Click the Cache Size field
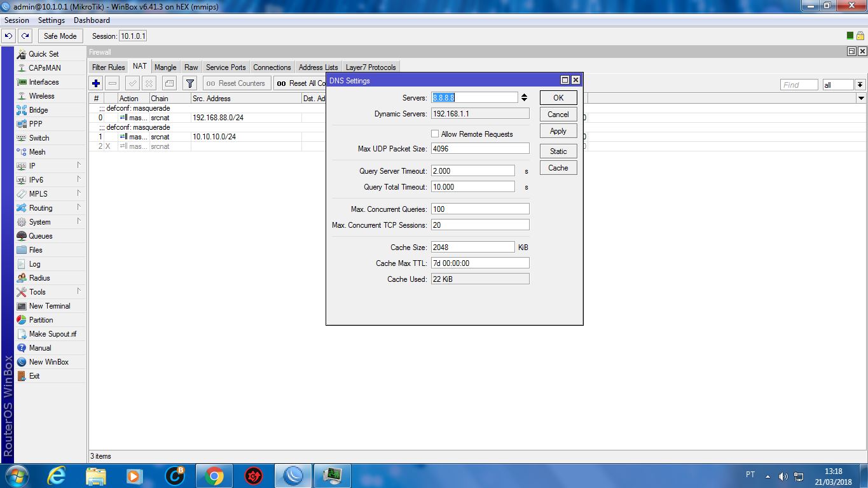The image size is (868, 488). click(x=472, y=247)
